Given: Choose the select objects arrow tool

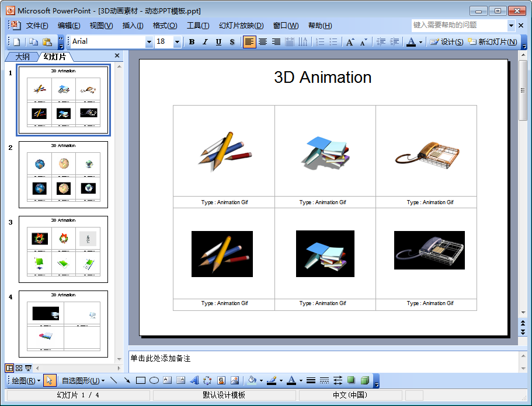Looking at the screenshot, I should (50, 380).
